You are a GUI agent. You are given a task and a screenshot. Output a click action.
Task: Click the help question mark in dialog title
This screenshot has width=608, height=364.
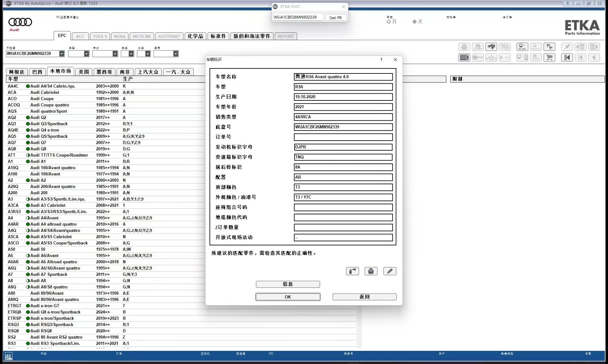[381, 60]
